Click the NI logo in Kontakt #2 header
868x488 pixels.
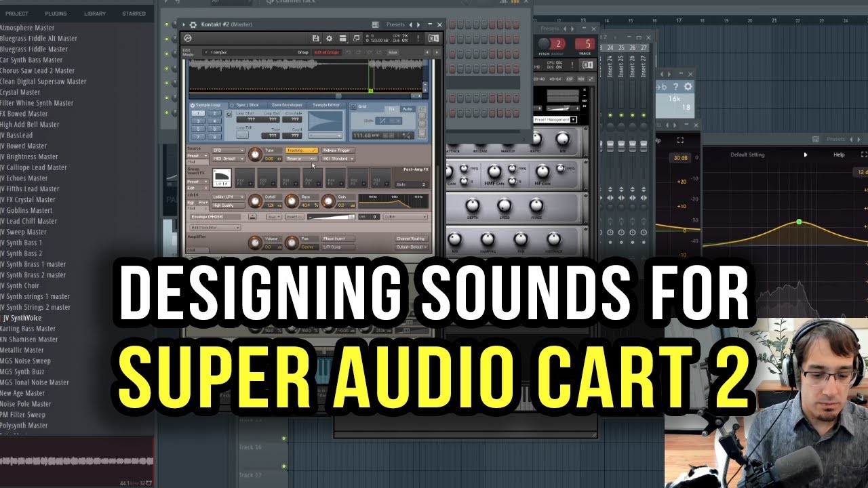click(433, 39)
